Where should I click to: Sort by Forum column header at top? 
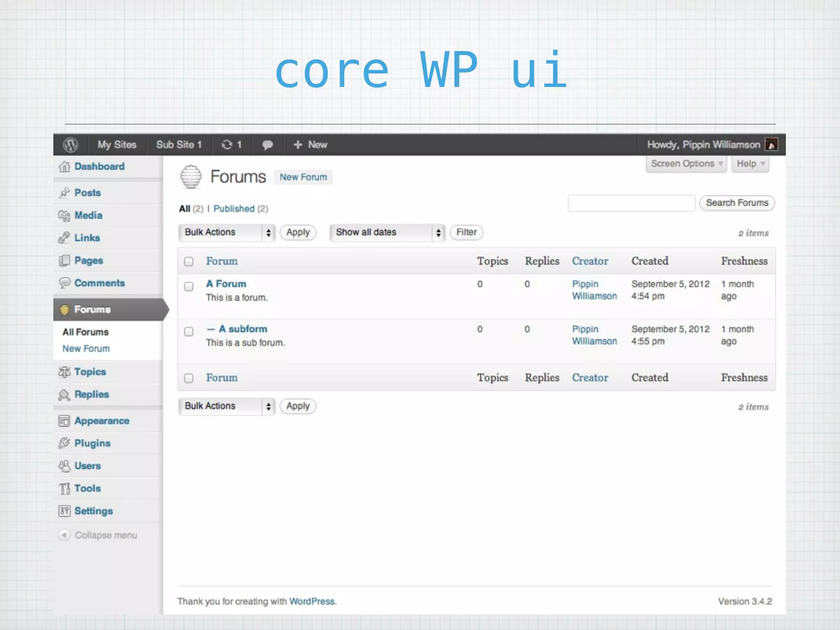point(222,261)
